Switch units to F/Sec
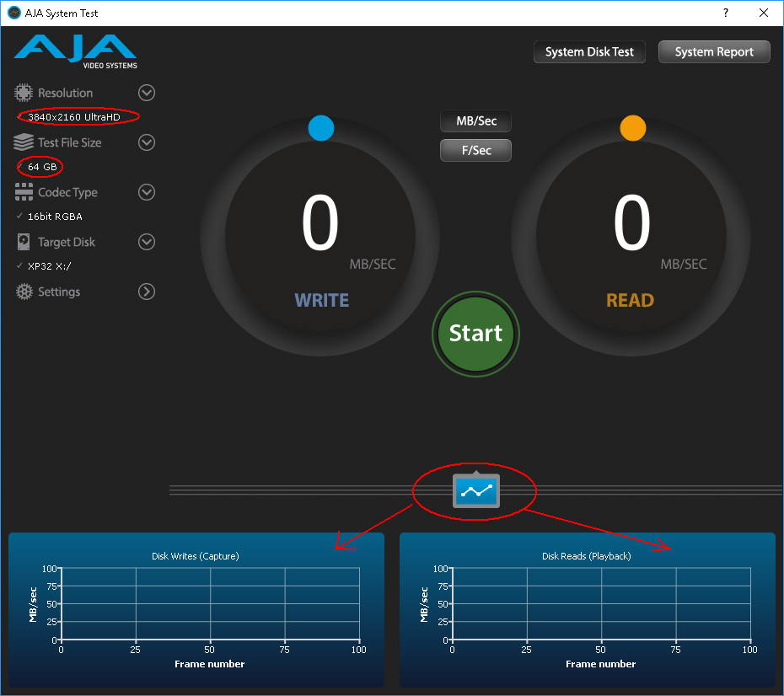Viewport: 784px width, 696px height. (x=476, y=150)
